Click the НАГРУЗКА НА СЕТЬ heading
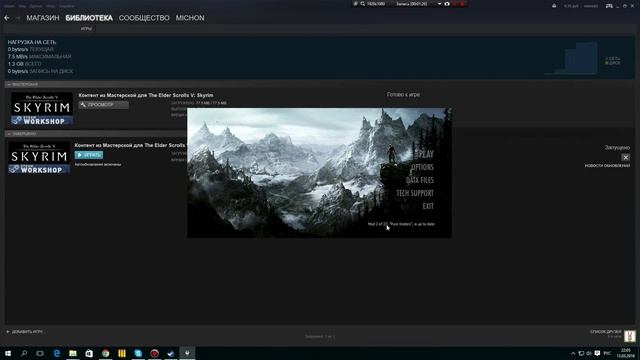Image resolution: width=640 pixels, height=360 pixels. coord(32,42)
